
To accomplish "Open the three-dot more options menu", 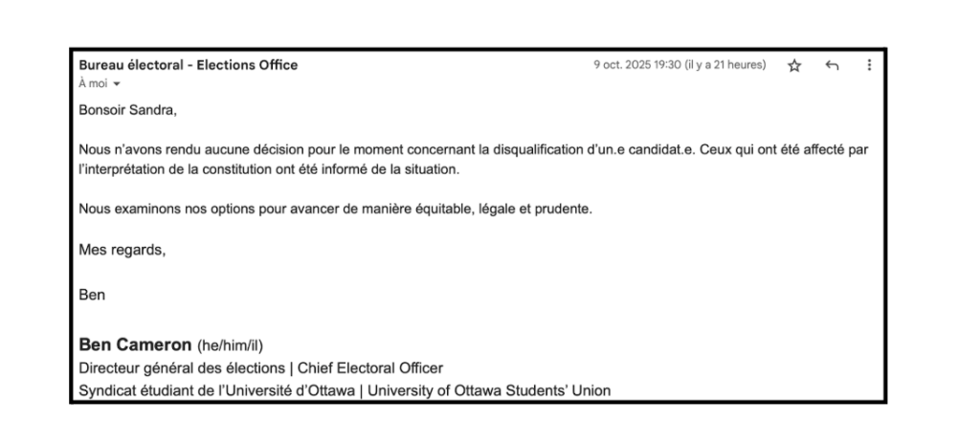I will 869,65.
